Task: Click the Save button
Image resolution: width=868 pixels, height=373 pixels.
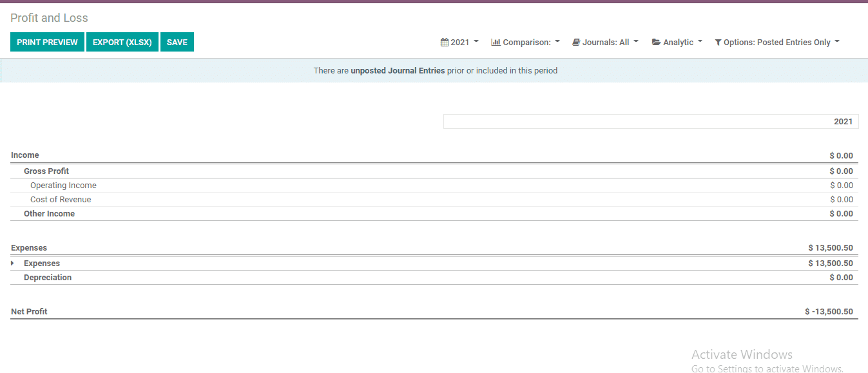Action: point(177,42)
